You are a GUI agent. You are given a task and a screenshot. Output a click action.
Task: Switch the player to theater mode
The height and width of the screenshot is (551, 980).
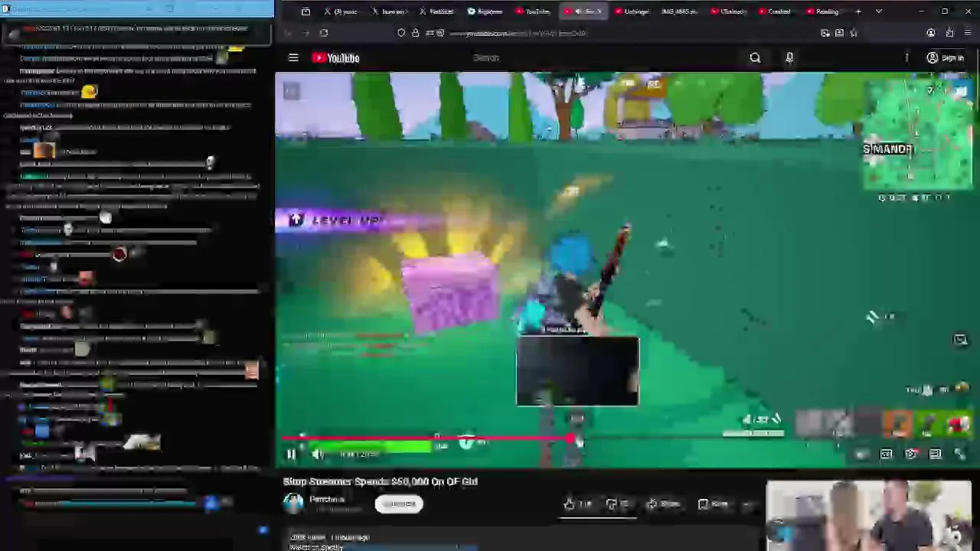[936, 454]
